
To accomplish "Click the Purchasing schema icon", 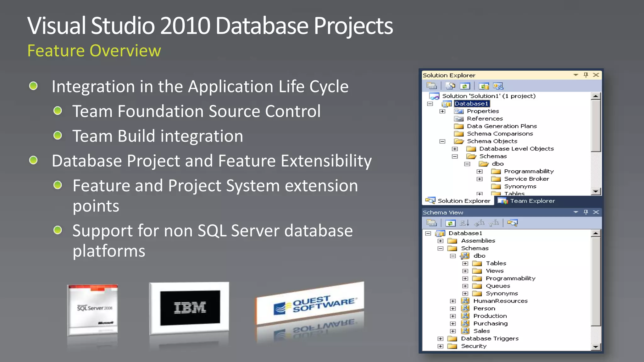I will pos(465,323).
